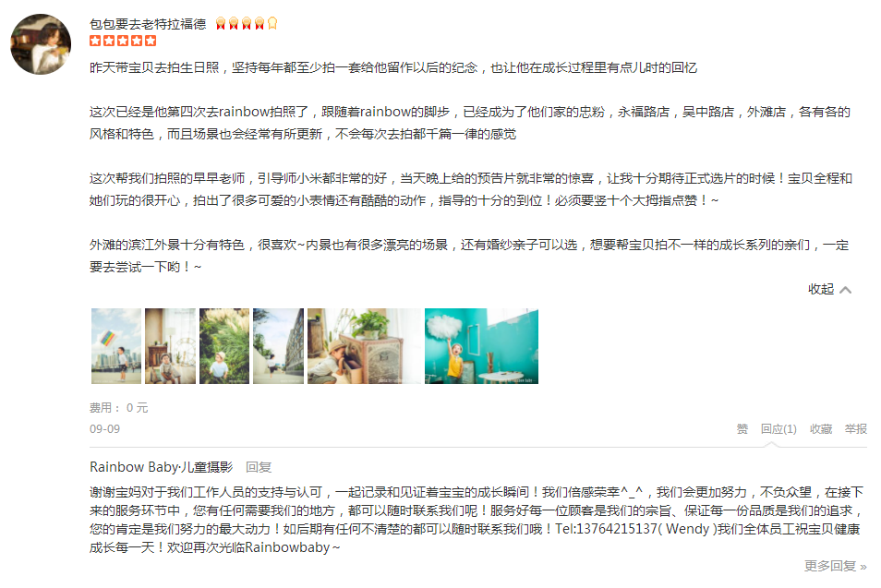Open Rainbow Baby·儿童摄影 merchant name
881x588 pixels.
[x=162, y=467]
